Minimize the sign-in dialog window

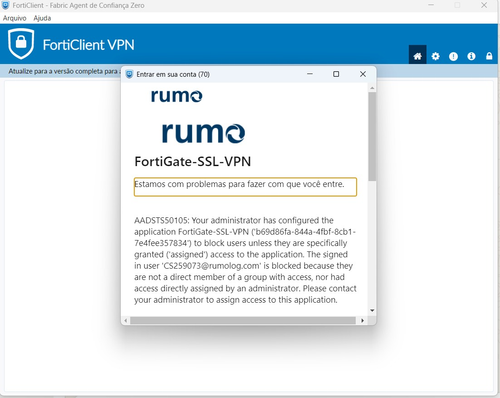click(310, 74)
